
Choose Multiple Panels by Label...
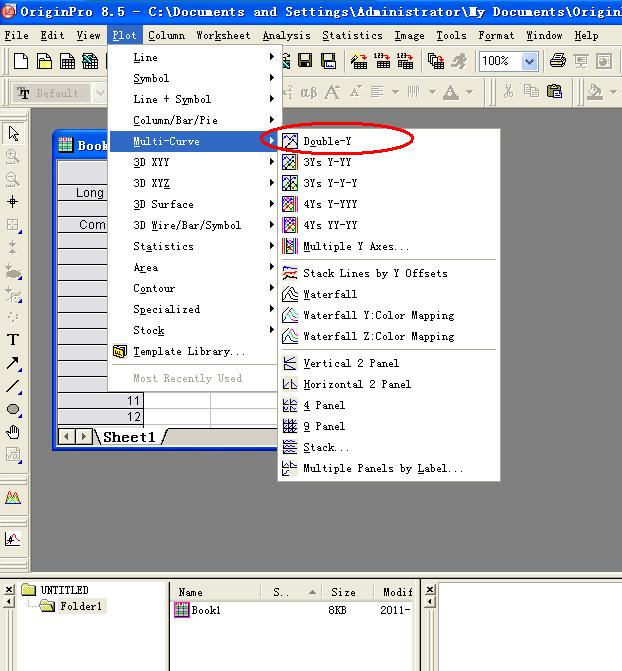point(389,468)
